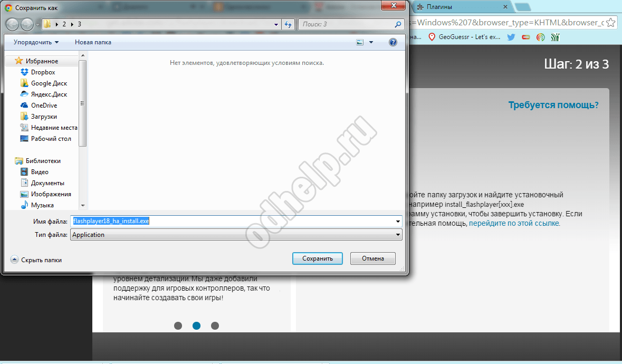
Task: Switch to the Плагины browser tab
Action: tap(459, 7)
